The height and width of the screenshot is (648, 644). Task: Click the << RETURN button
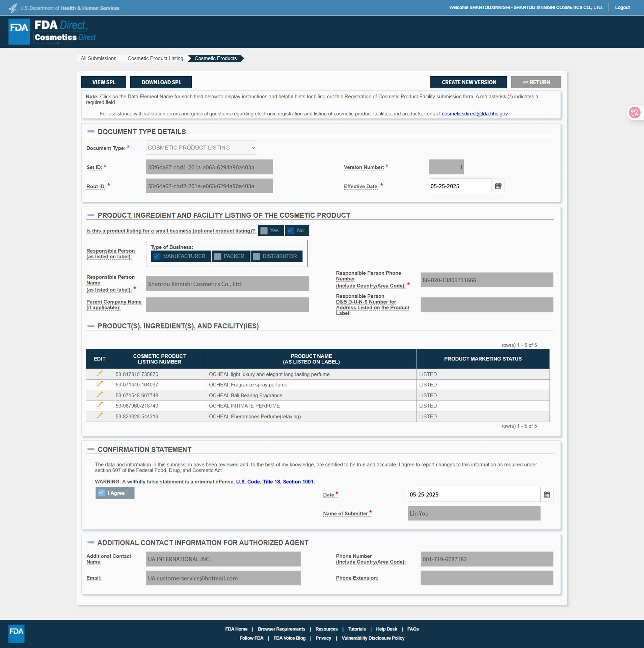tap(536, 82)
